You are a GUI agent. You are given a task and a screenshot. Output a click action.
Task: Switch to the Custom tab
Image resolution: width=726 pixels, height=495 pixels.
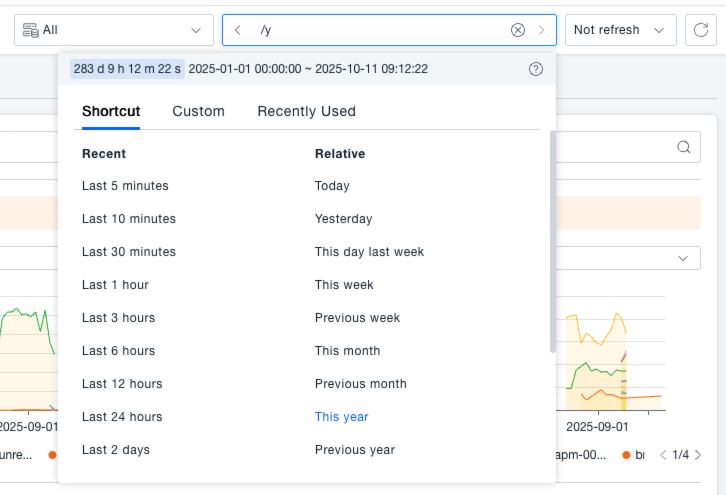pos(198,111)
